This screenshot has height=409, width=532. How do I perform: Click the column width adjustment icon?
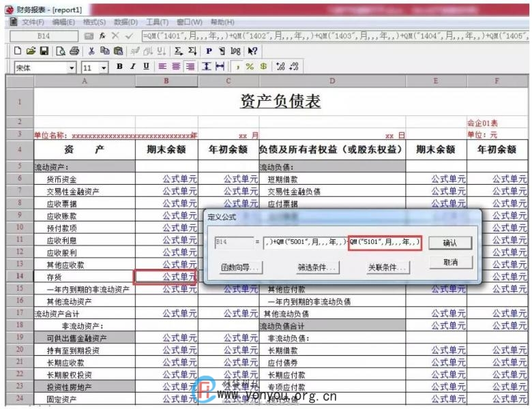[x=220, y=67]
